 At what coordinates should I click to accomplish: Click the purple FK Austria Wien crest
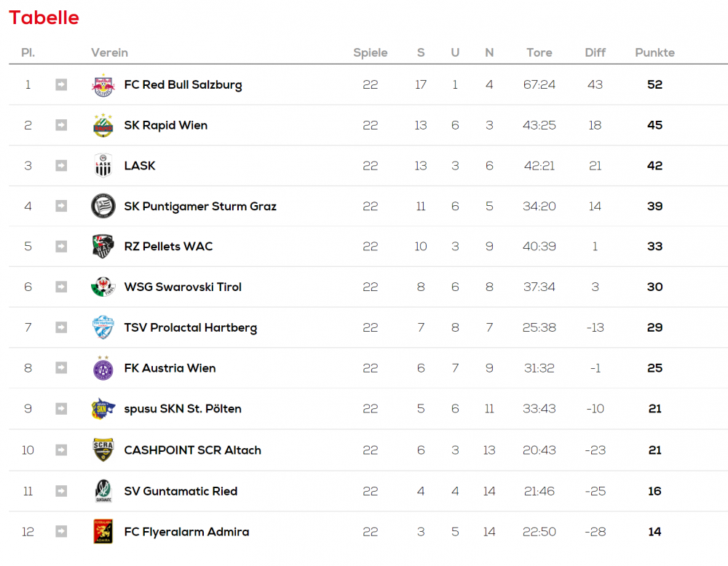click(x=103, y=368)
